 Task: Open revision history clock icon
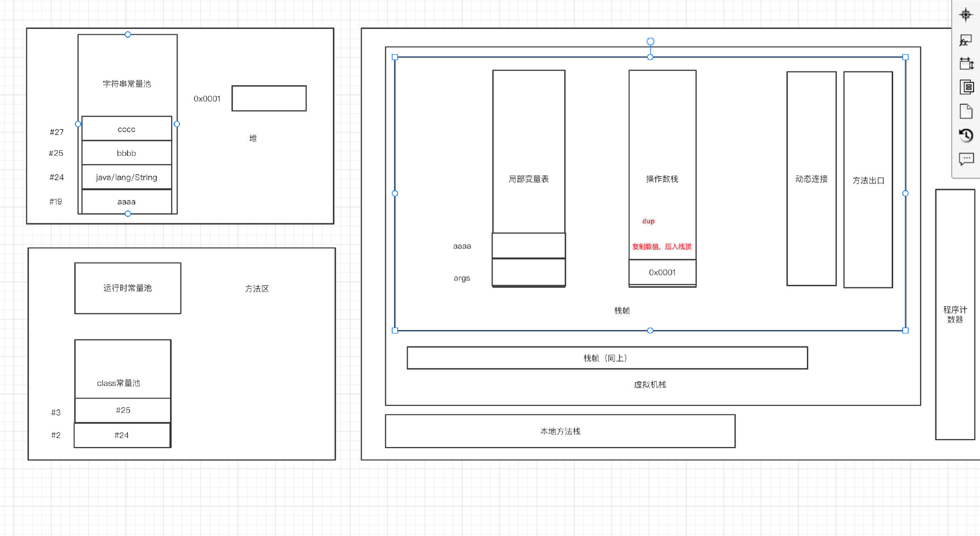966,135
